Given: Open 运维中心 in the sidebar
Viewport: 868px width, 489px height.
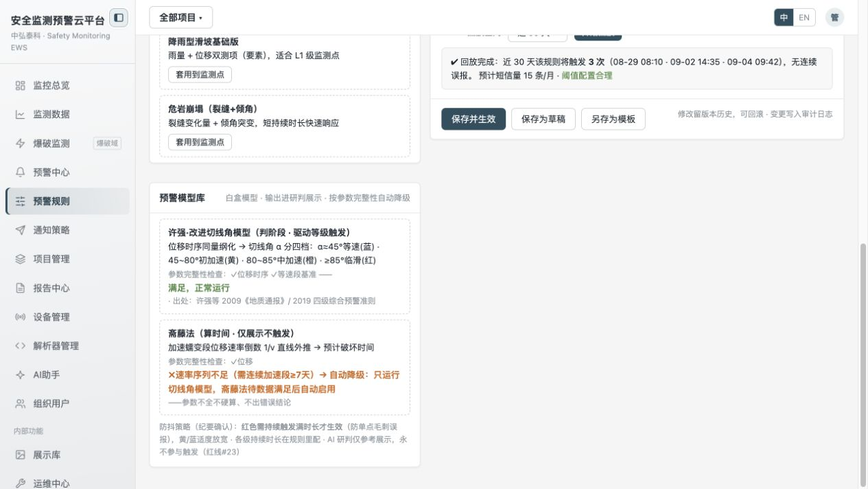Looking at the screenshot, I should click(67, 484).
